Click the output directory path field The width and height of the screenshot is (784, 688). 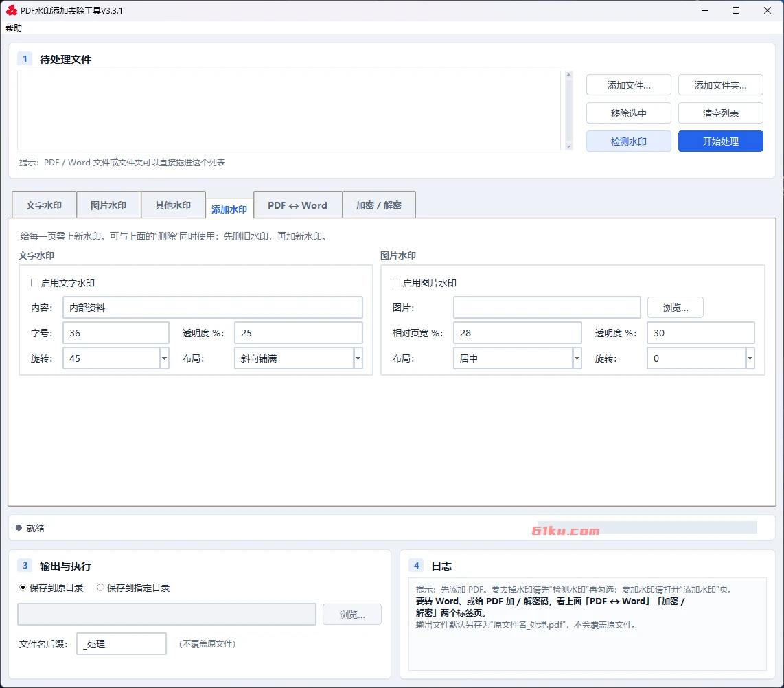point(167,614)
